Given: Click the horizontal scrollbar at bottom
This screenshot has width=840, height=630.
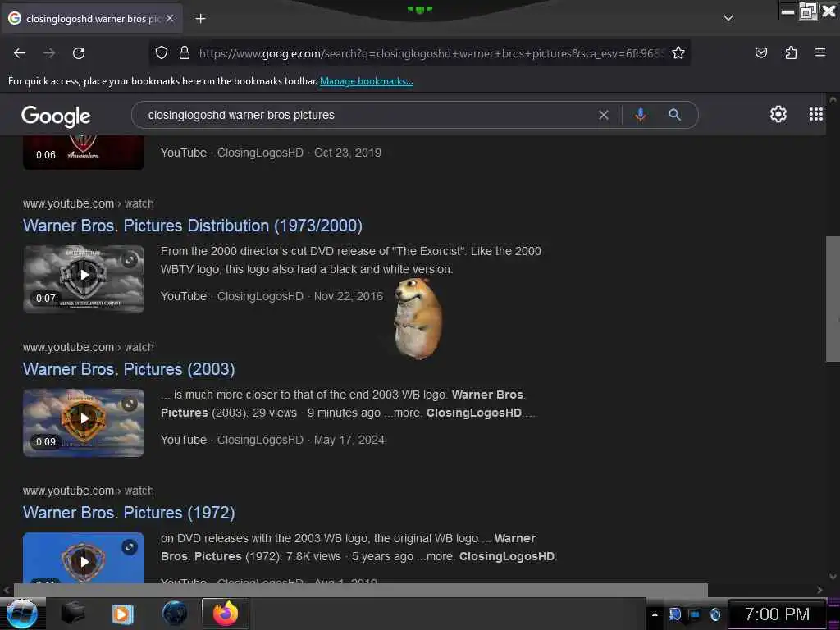Looking at the screenshot, I should point(361,590).
